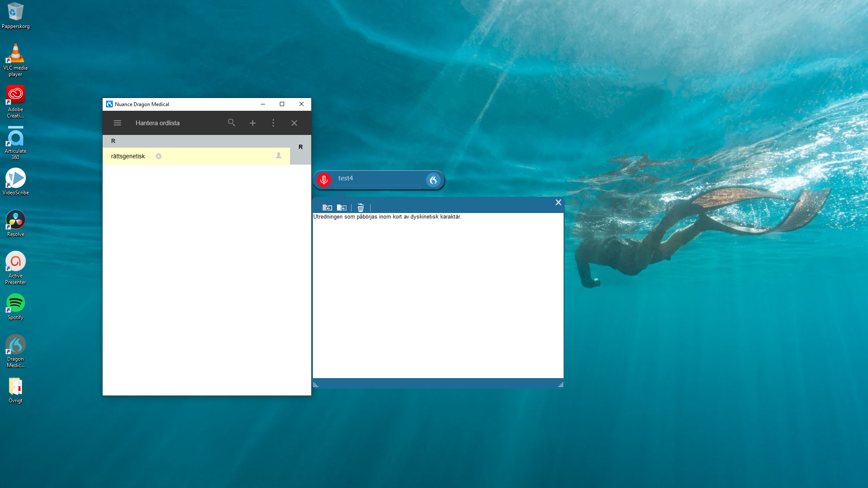
Task: Click inside the dictation text area
Action: (x=438, y=297)
